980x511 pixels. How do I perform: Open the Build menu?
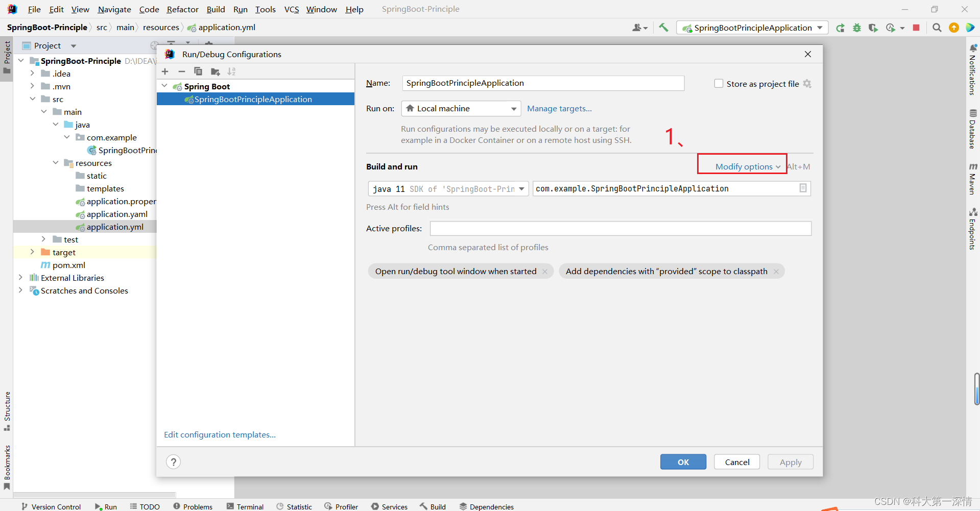pyautogui.click(x=216, y=9)
